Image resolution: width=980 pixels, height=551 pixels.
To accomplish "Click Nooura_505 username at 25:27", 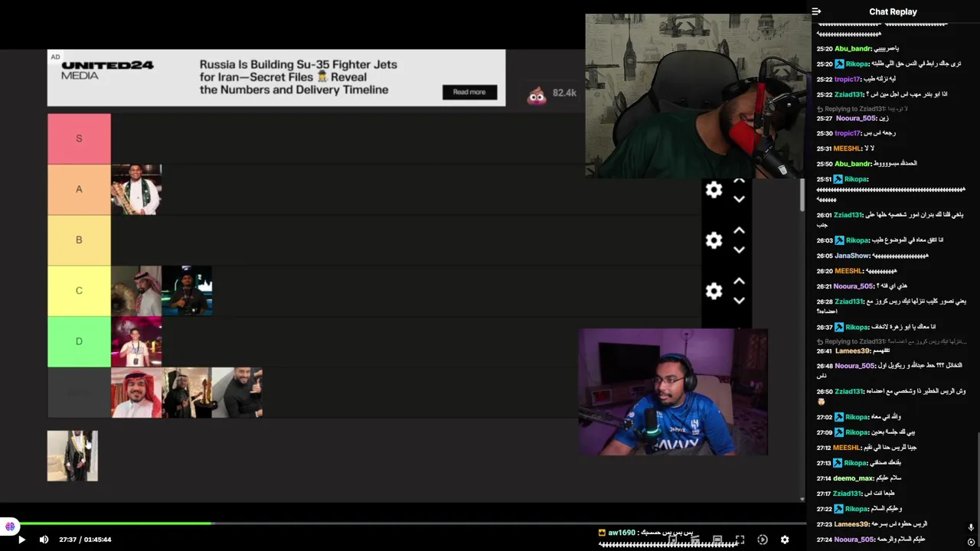I will [x=855, y=119].
